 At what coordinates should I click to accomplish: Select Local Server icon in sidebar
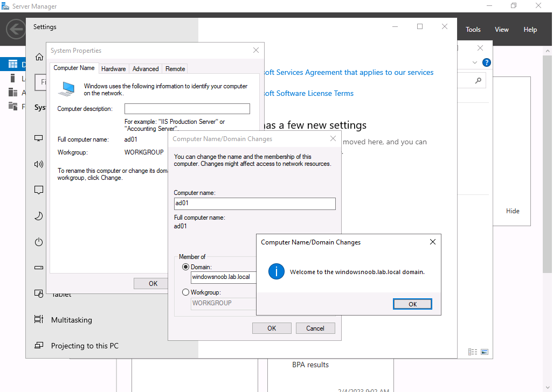point(13,78)
